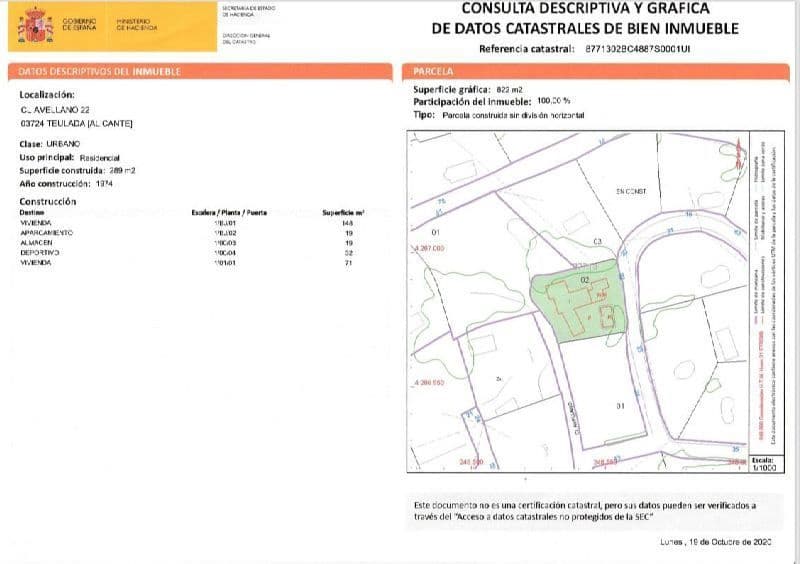Click the surface value 71 in the table
The width and height of the screenshot is (800, 564).
pyautogui.click(x=348, y=262)
